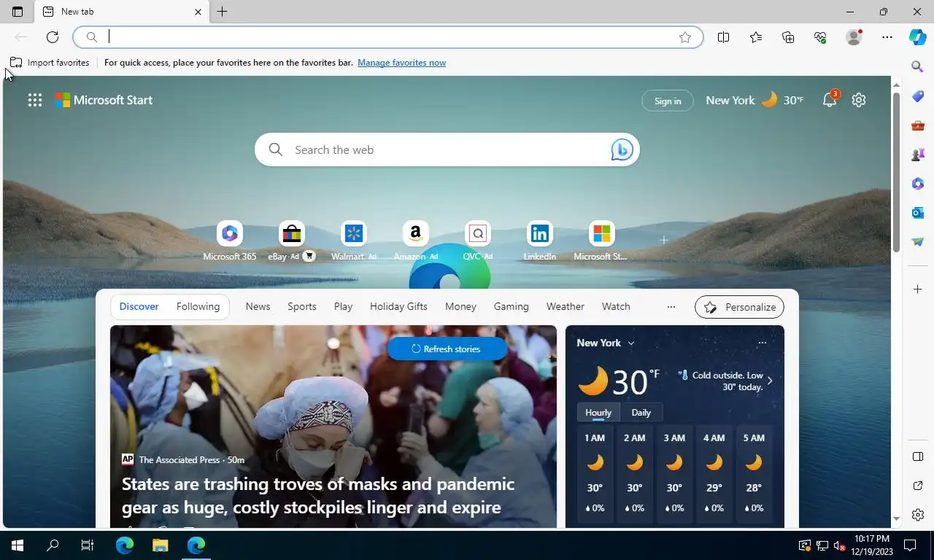Open the taskbar clock and date
Image resolution: width=934 pixels, height=560 pixels.
pyautogui.click(x=873, y=545)
